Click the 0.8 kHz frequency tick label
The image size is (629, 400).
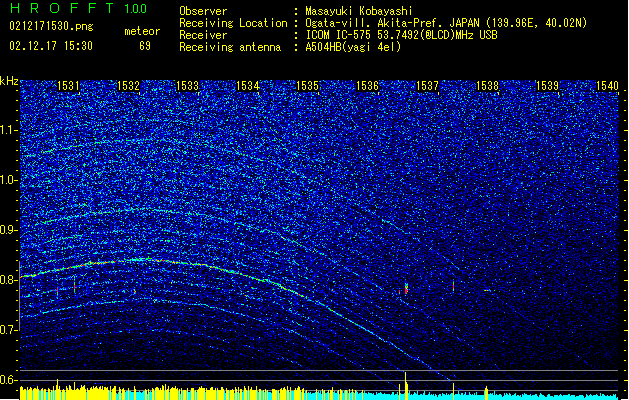coord(7,280)
